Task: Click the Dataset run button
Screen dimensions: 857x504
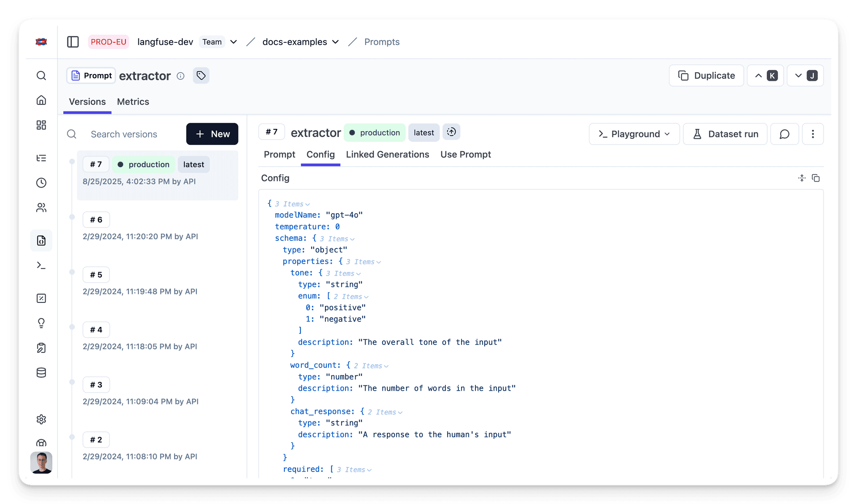Action: click(x=725, y=134)
